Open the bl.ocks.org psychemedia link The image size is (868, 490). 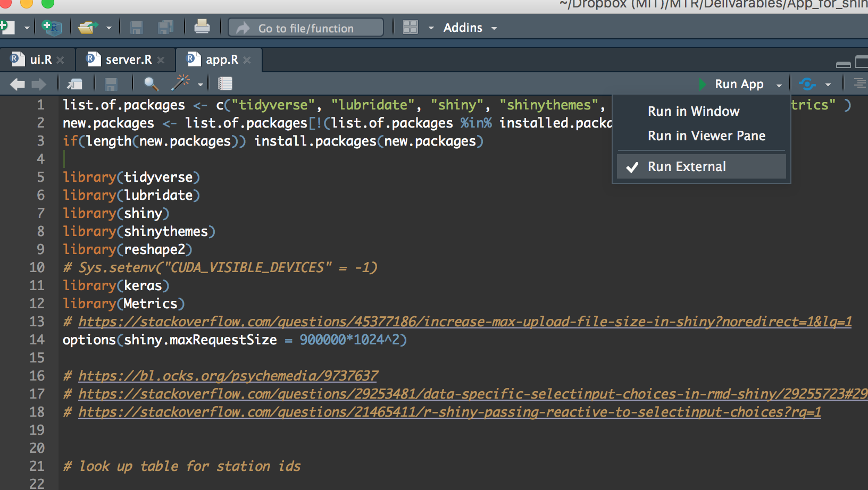coord(228,376)
